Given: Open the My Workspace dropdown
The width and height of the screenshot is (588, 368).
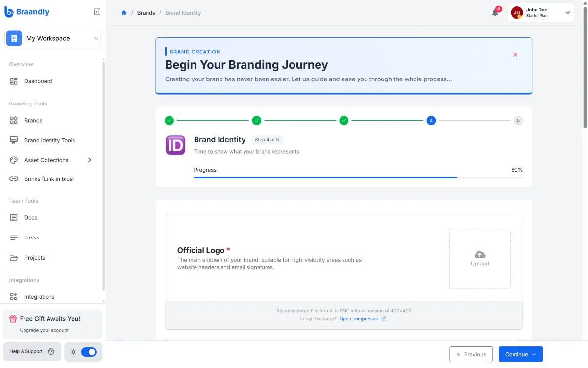Looking at the screenshot, I should point(53,38).
